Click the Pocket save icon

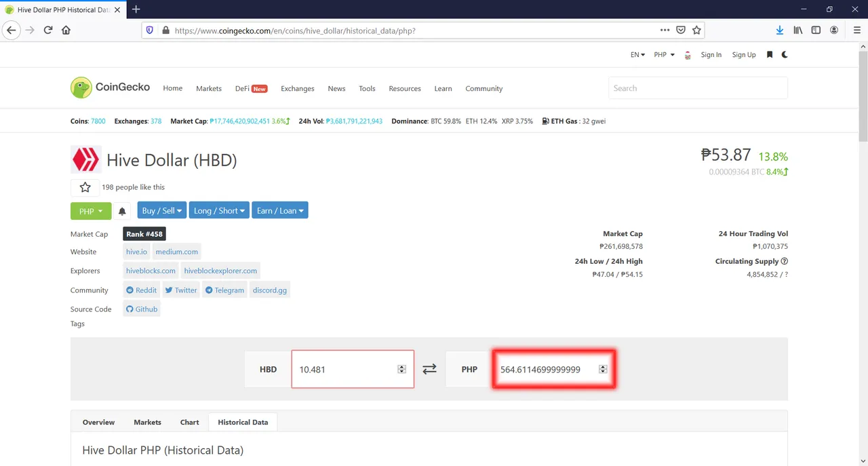[681, 30]
